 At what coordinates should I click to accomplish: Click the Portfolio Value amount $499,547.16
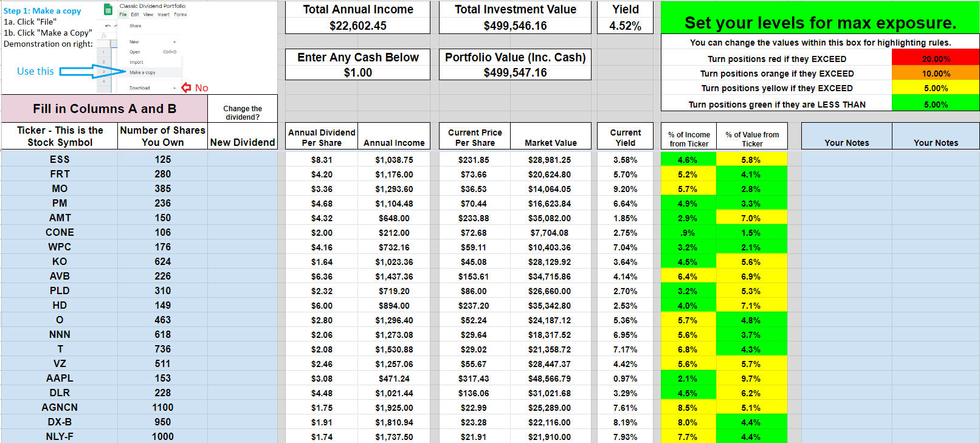(515, 73)
